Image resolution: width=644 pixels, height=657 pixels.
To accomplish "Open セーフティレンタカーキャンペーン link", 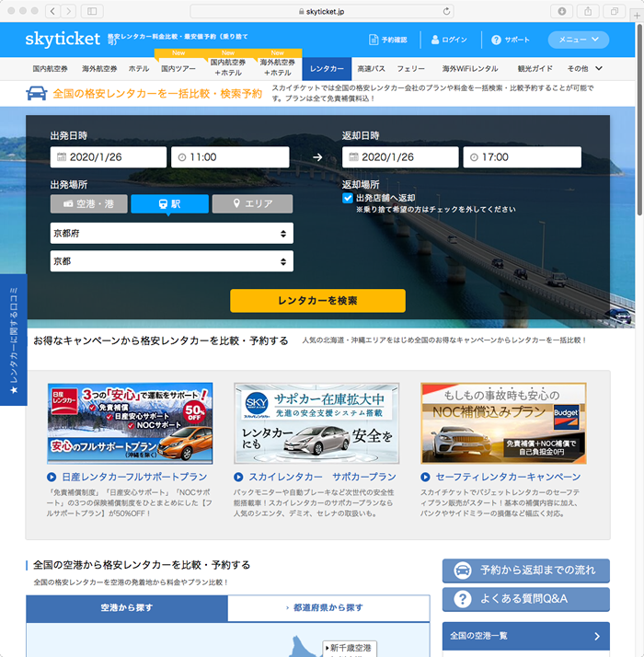I will [508, 477].
